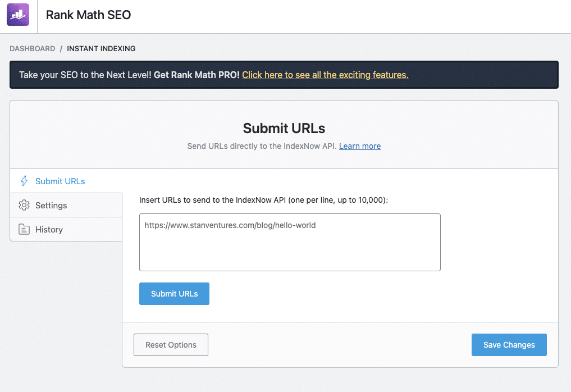Image resolution: width=571 pixels, height=392 pixels.
Task: Click the 'Rank Math SEO' header title
Action: (x=88, y=15)
